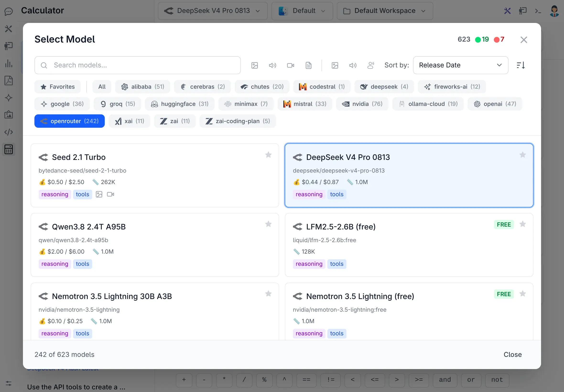Show All providers' models
The height and width of the screenshot is (392, 564).
[102, 87]
